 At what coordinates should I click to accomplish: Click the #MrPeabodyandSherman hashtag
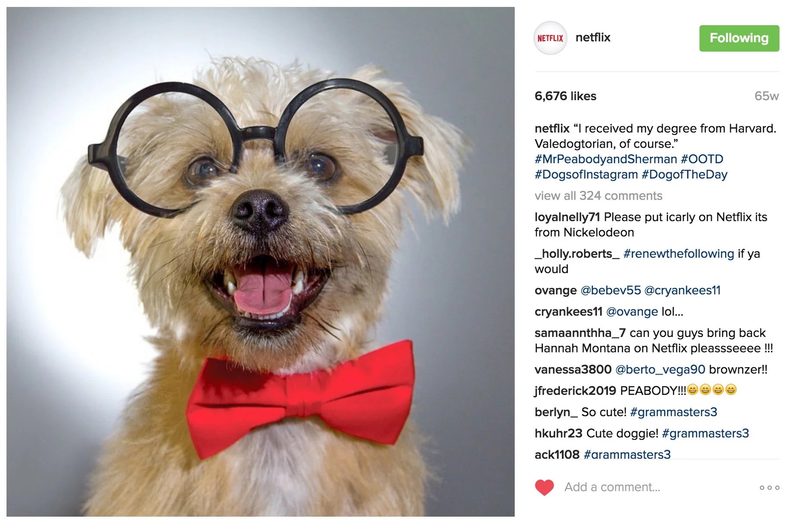pyautogui.click(x=606, y=159)
